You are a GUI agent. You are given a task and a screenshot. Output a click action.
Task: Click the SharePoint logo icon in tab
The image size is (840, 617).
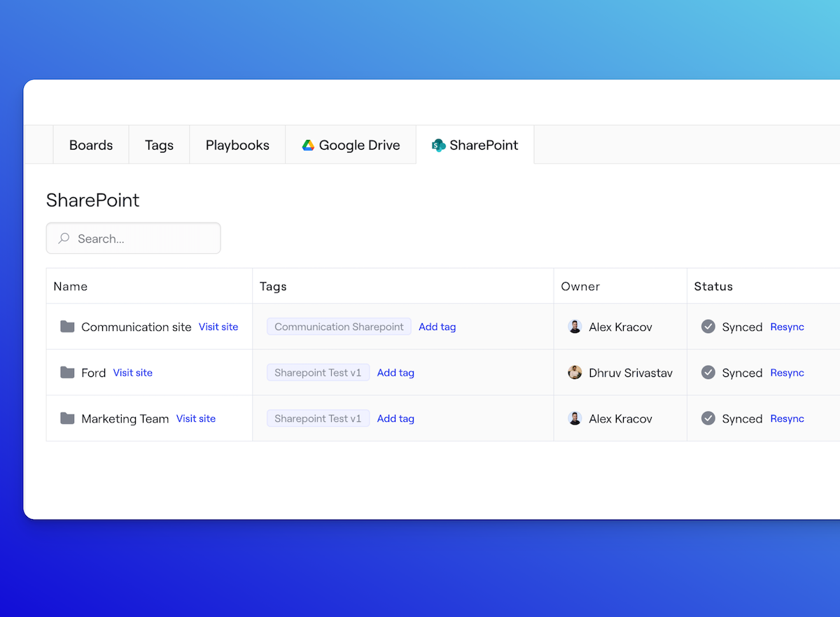coord(439,146)
